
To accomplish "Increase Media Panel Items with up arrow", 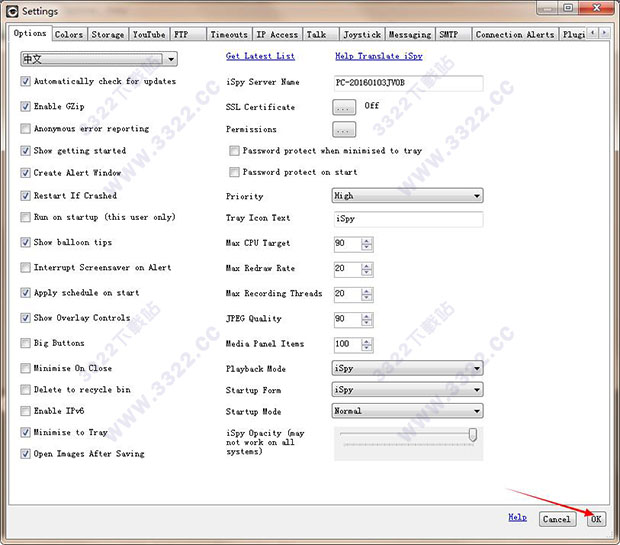I will 367,340.
